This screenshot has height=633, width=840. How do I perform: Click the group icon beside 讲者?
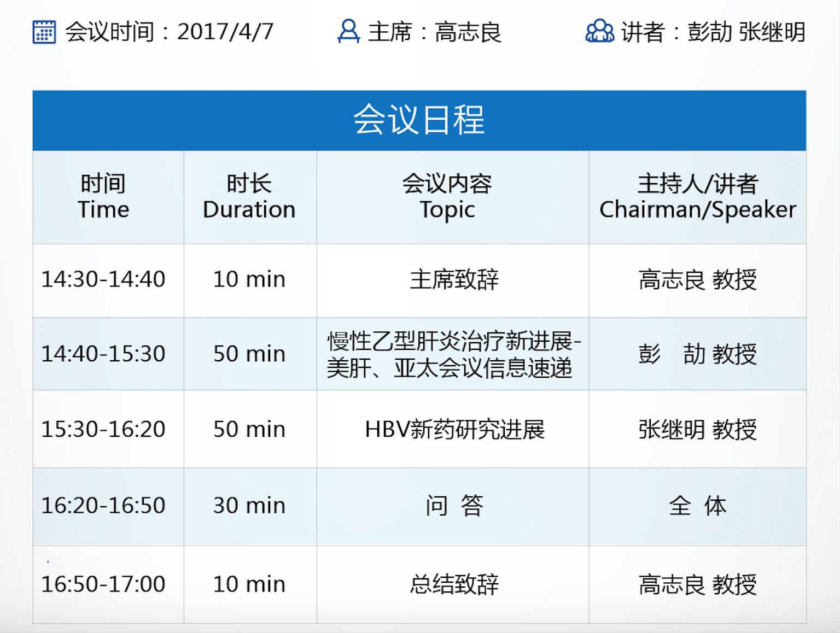coord(599,31)
